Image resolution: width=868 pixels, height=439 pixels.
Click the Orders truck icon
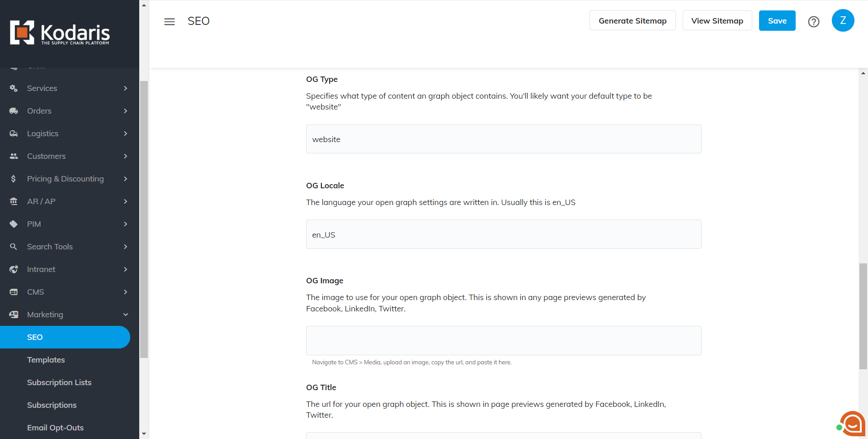coord(14,111)
